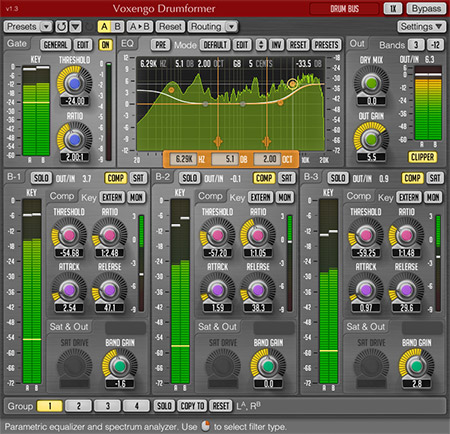
Task: Open the EQ PRESETS menu
Action: pos(327,45)
